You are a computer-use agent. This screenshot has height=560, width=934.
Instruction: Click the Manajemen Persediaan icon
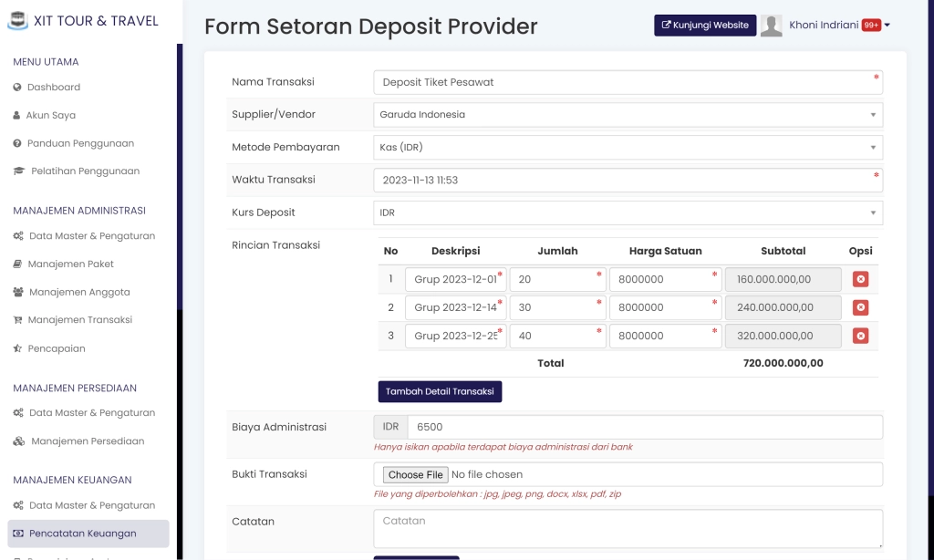(16, 441)
